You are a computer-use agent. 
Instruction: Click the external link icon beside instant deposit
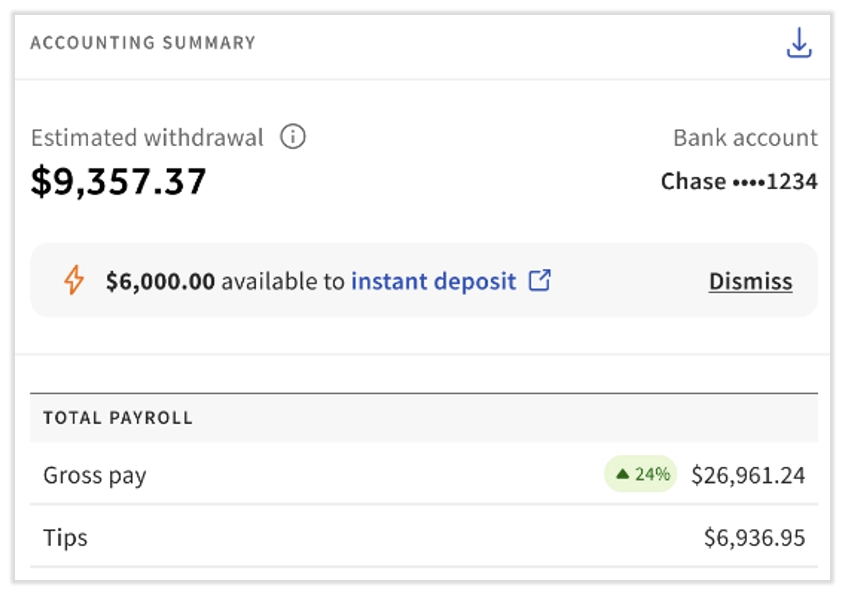tap(540, 281)
